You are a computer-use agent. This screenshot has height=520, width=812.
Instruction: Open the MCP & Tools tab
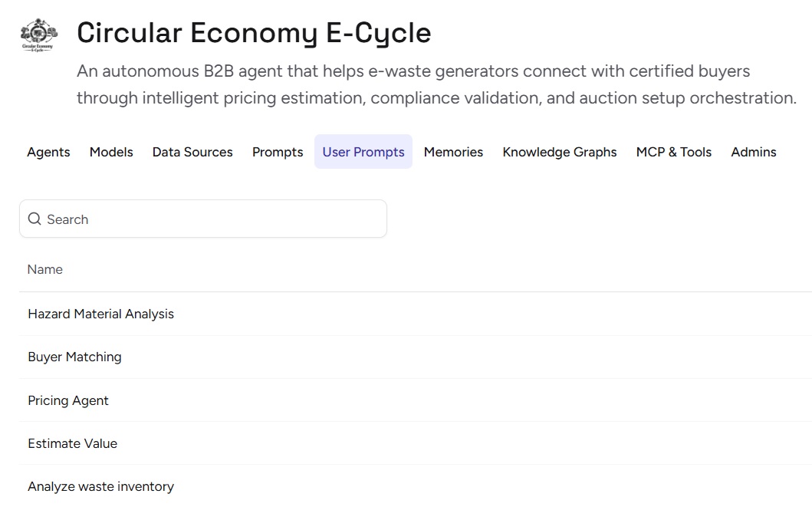[x=674, y=152]
